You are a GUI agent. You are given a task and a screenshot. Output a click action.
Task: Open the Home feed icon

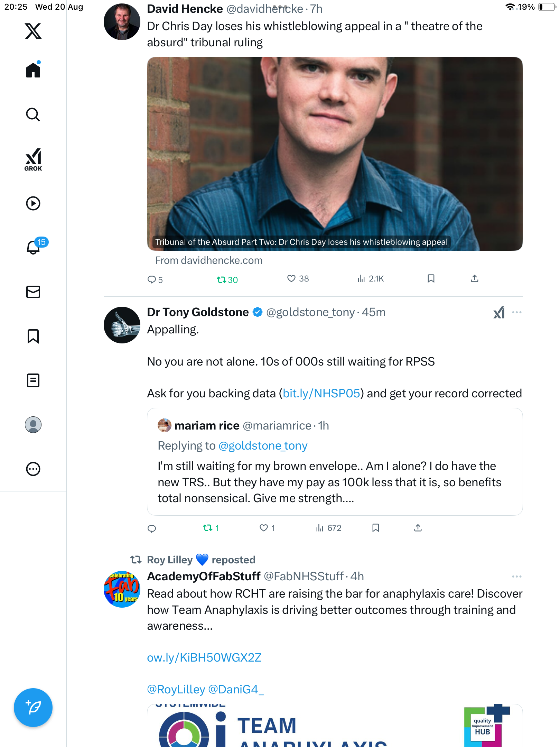[33, 70]
